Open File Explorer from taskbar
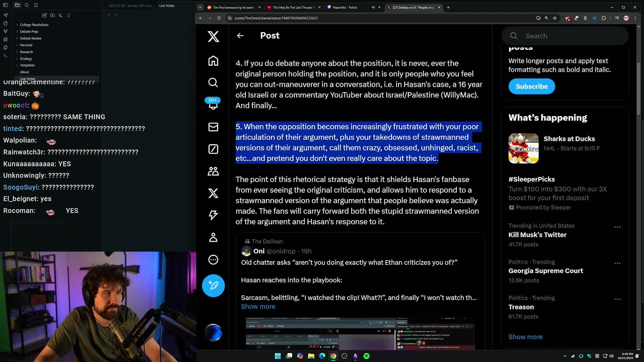 (311, 356)
